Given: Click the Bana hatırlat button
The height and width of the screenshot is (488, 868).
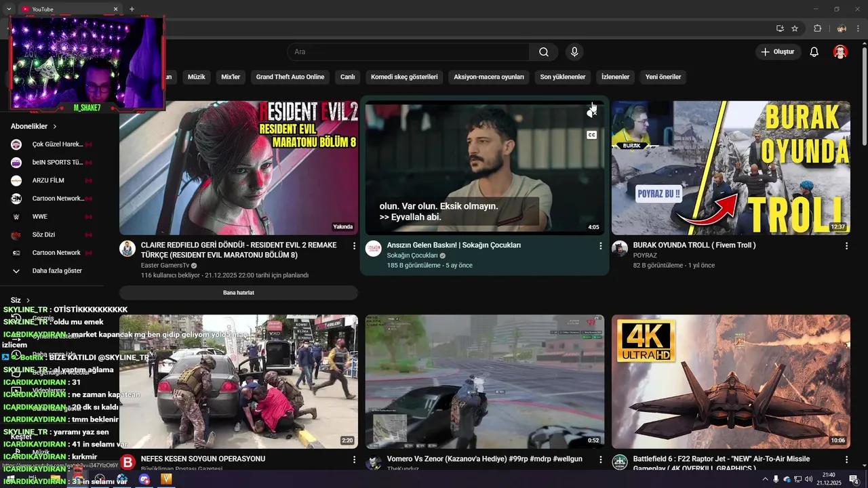Looking at the screenshot, I should tap(239, 293).
